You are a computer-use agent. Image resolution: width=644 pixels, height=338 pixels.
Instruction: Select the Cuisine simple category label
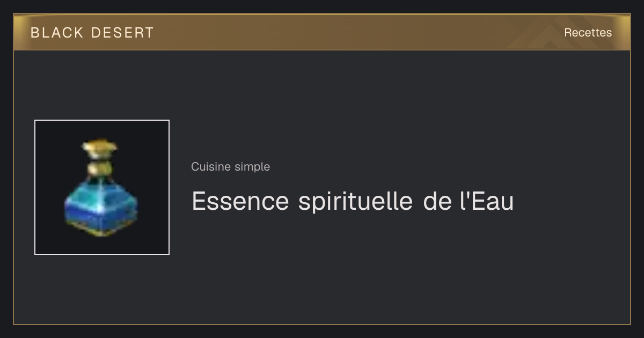pyautogui.click(x=230, y=167)
